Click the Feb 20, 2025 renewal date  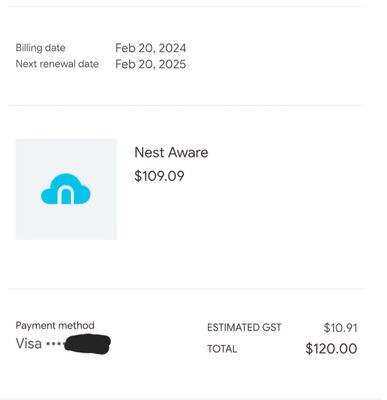(151, 64)
